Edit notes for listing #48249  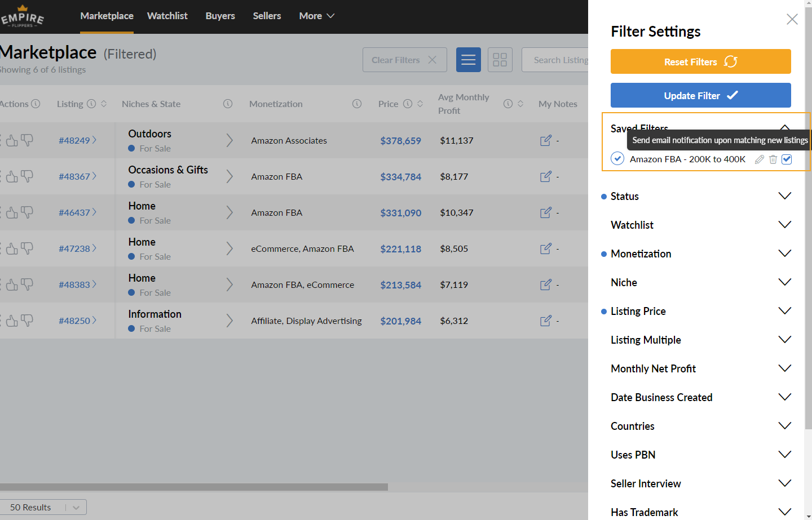[546, 140]
